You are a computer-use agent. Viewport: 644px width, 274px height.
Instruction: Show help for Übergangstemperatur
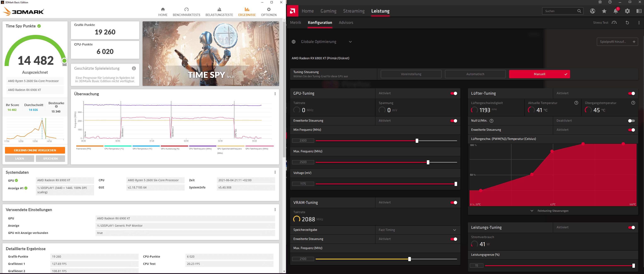click(x=633, y=103)
